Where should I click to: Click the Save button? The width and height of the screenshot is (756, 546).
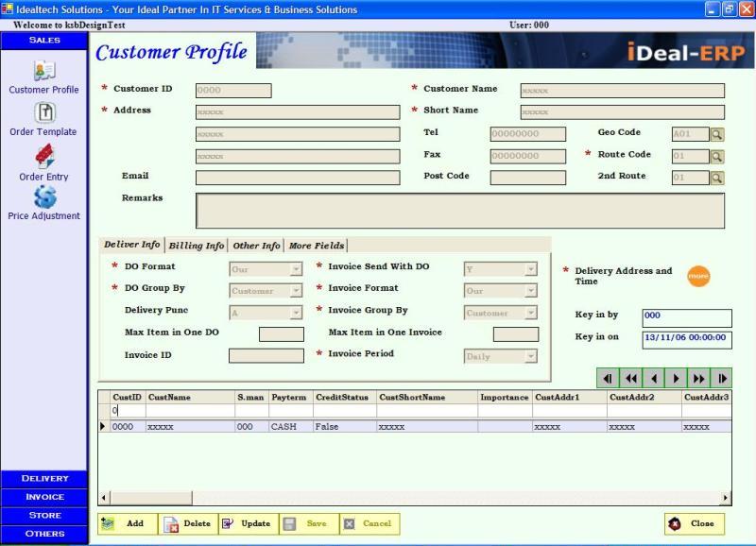tap(309, 524)
